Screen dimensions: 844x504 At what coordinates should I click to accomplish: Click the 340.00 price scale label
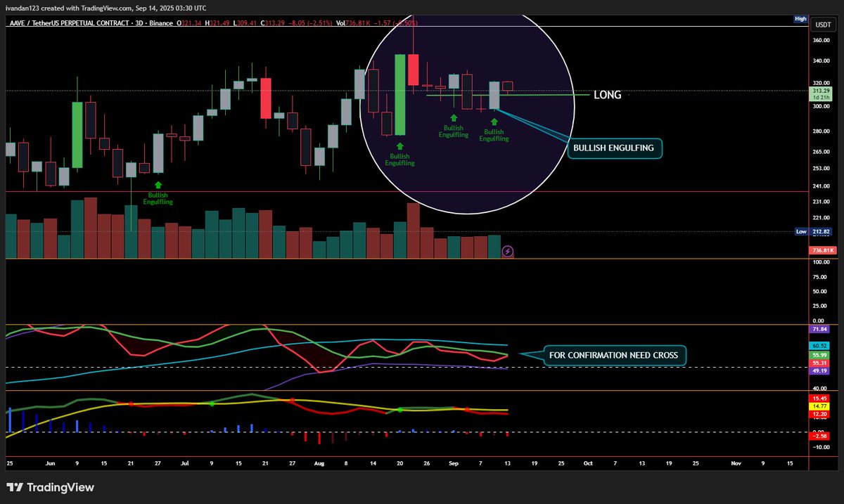pos(821,61)
